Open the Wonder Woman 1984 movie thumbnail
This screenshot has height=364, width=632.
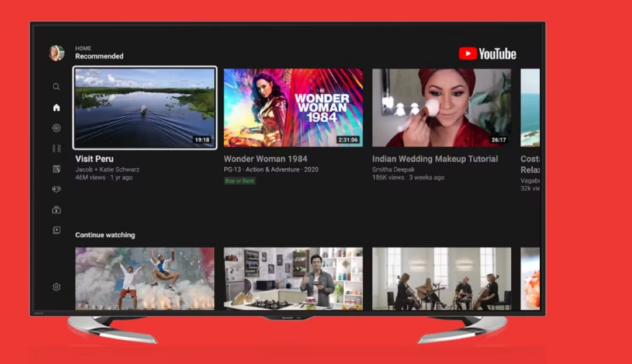coord(293,108)
